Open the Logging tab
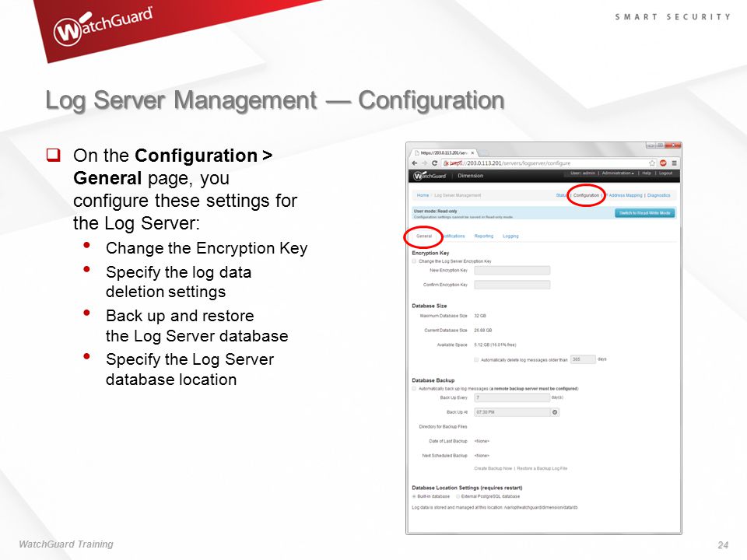747x560 pixels. 510,236
